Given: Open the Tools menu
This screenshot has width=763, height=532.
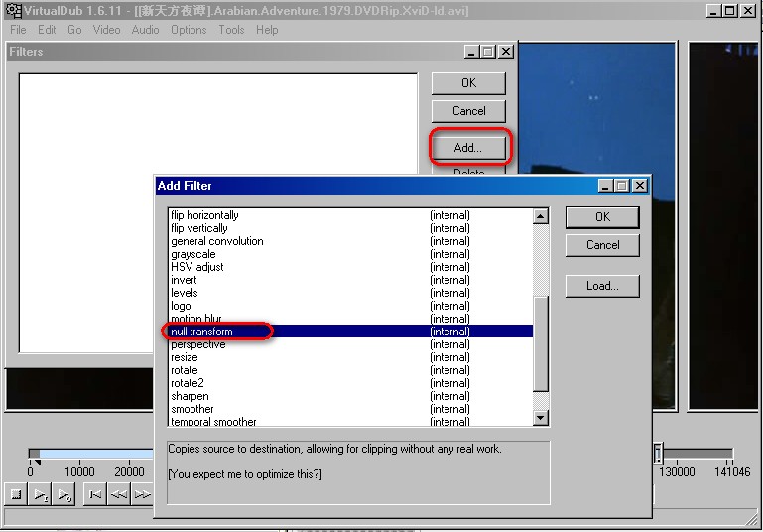Looking at the screenshot, I should coord(231,30).
